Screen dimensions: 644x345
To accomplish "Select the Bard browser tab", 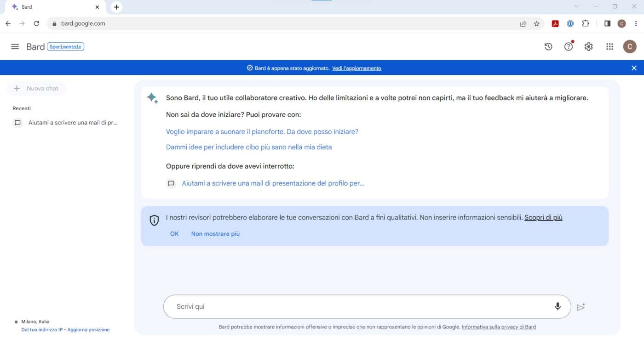I will point(55,7).
